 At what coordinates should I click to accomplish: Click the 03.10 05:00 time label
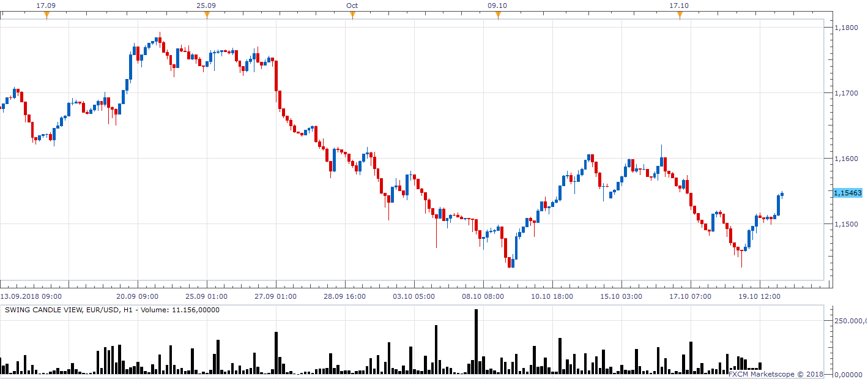click(x=414, y=296)
